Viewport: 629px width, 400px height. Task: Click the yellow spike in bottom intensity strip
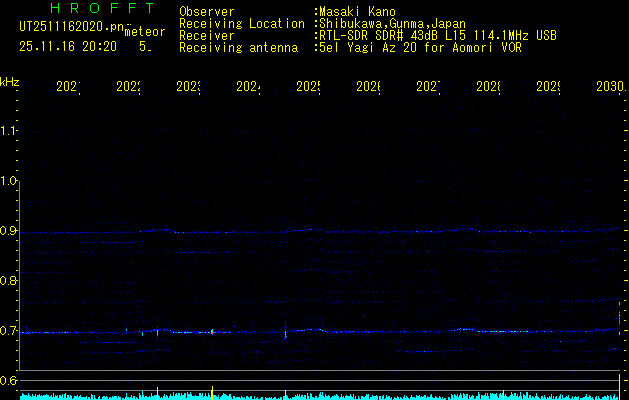212,391
